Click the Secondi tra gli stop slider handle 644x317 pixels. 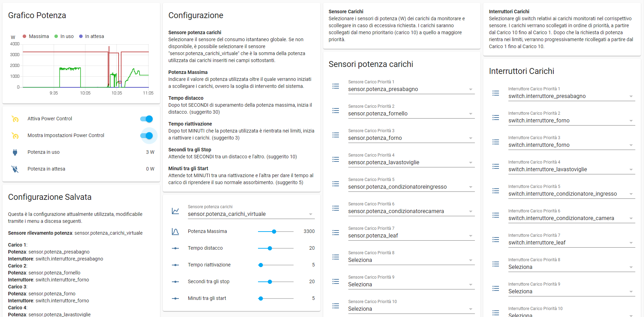[270, 281]
